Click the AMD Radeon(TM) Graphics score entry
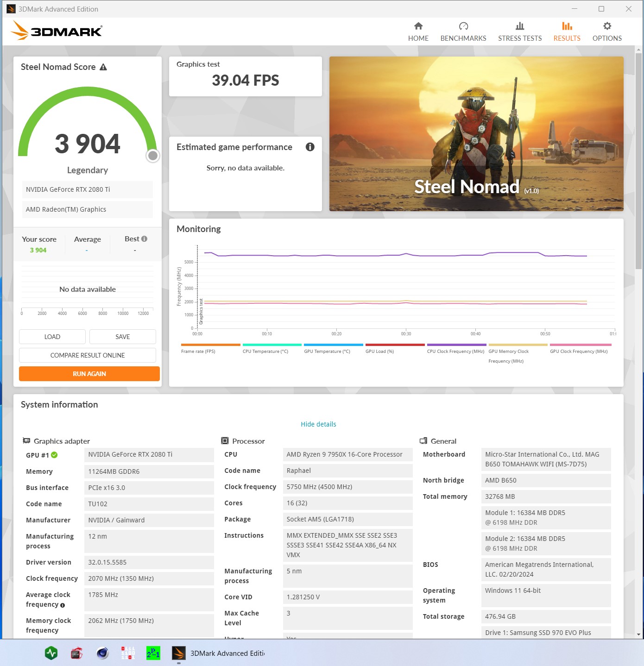This screenshot has height=666, width=644. [88, 209]
